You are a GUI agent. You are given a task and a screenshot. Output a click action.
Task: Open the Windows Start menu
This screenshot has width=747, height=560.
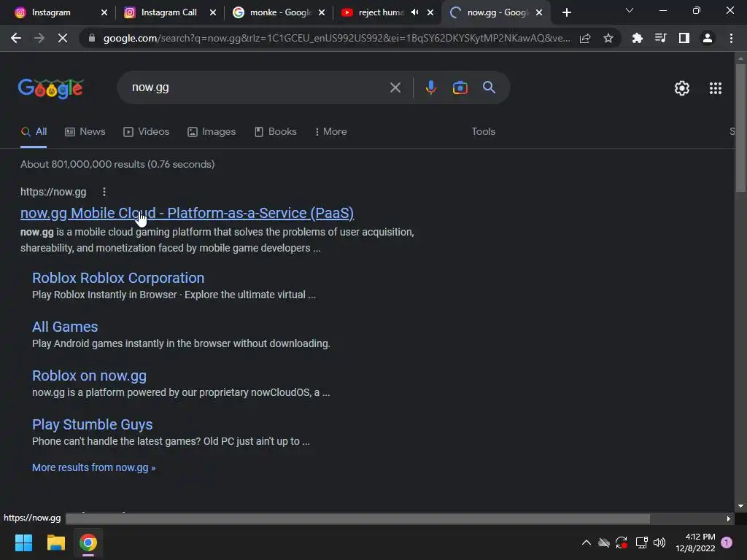point(23,542)
